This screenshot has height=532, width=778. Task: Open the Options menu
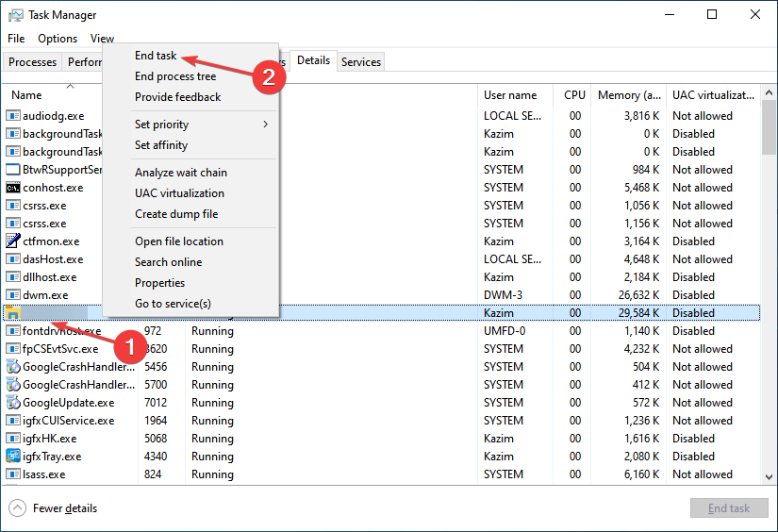58,39
